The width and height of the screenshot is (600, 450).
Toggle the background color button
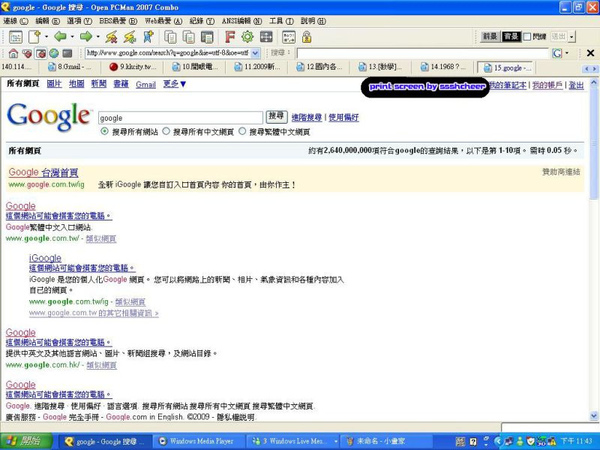click(511, 37)
